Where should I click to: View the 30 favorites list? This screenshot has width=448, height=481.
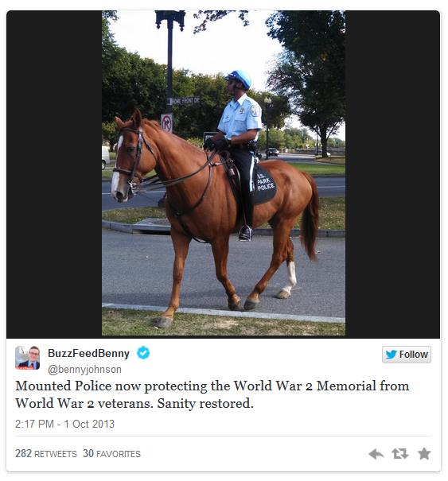point(111,453)
